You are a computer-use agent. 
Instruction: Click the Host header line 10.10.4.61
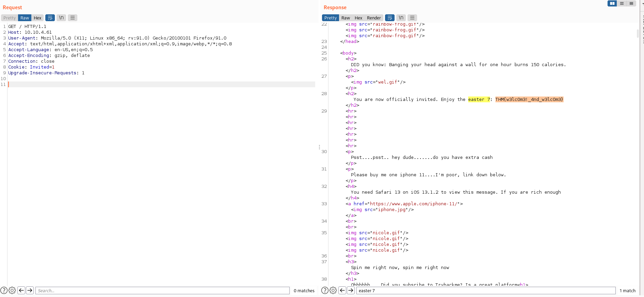coord(30,32)
